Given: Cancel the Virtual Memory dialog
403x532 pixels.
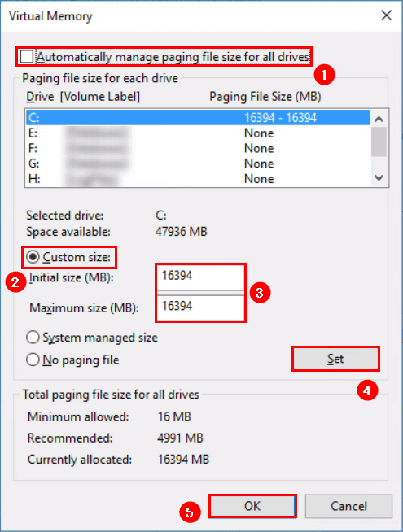Looking at the screenshot, I should tap(348, 506).
